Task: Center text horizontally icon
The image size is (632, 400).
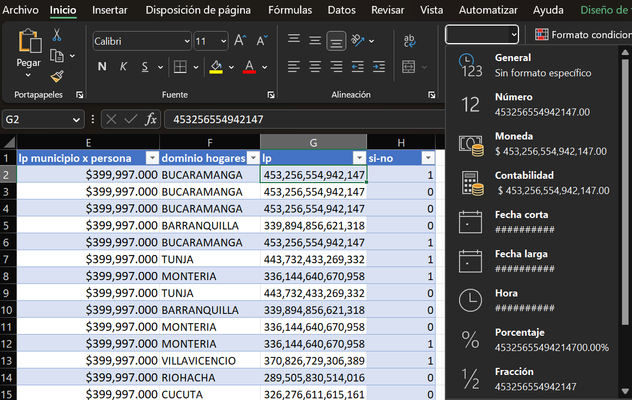Action: (x=315, y=67)
